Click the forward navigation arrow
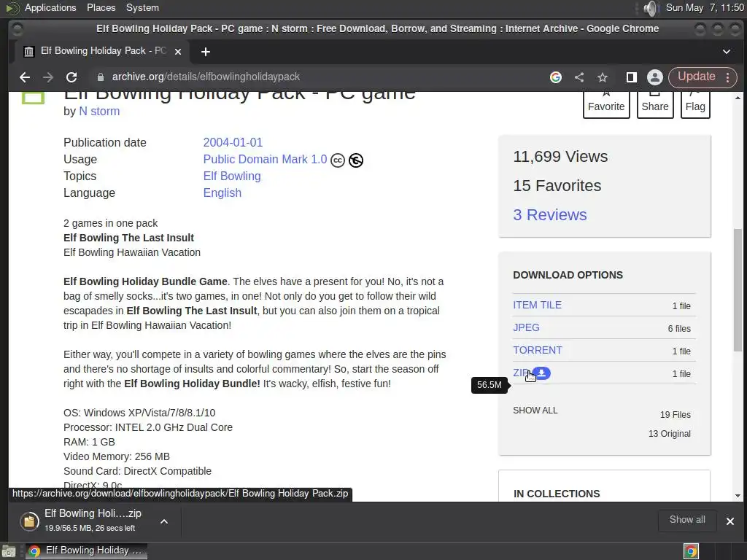Screen dimensions: 747x560 pos(48,77)
